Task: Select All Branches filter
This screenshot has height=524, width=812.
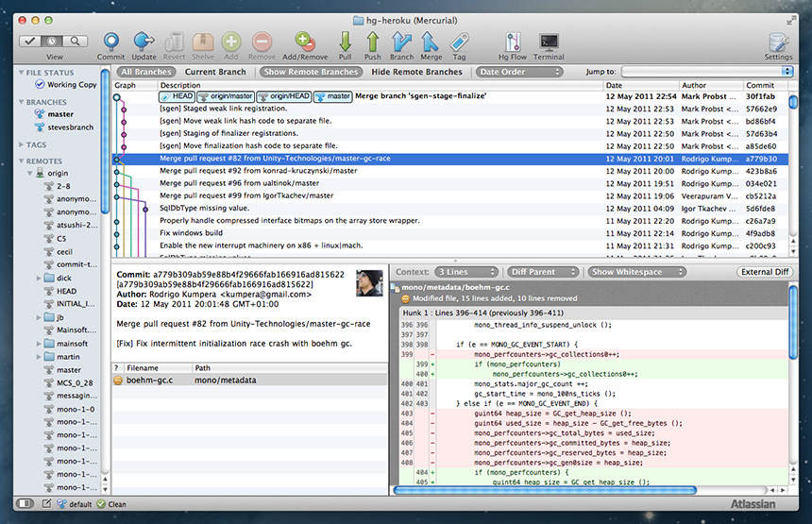Action: [x=146, y=72]
